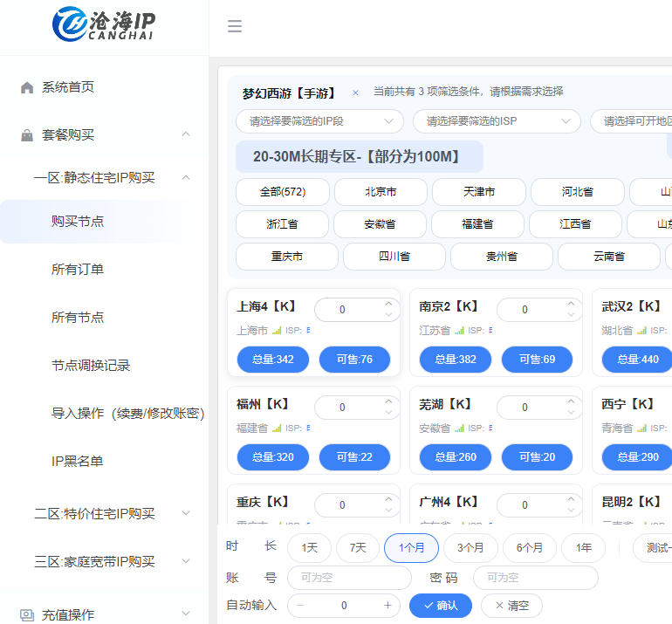
Task: Click the signal icon on 上海4 card
Action: (x=277, y=331)
